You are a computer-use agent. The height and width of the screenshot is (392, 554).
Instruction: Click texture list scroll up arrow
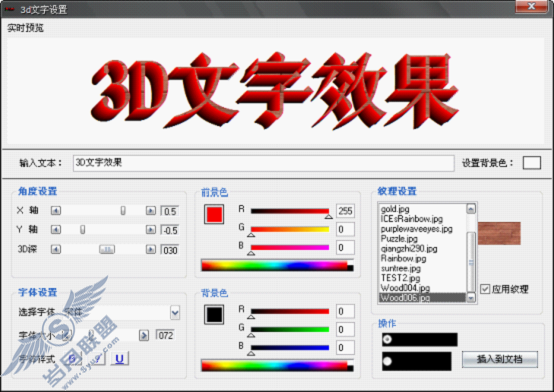471,209
